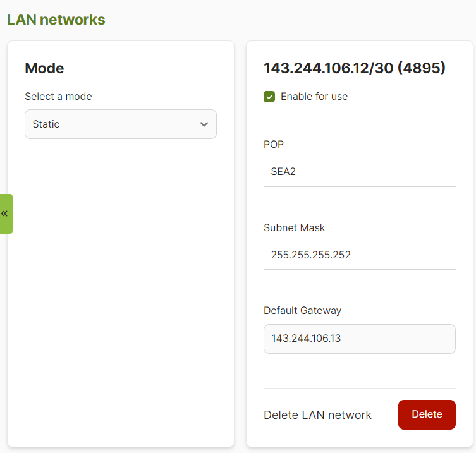Click the chevron arrow in mode dropdown

click(204, 124)
